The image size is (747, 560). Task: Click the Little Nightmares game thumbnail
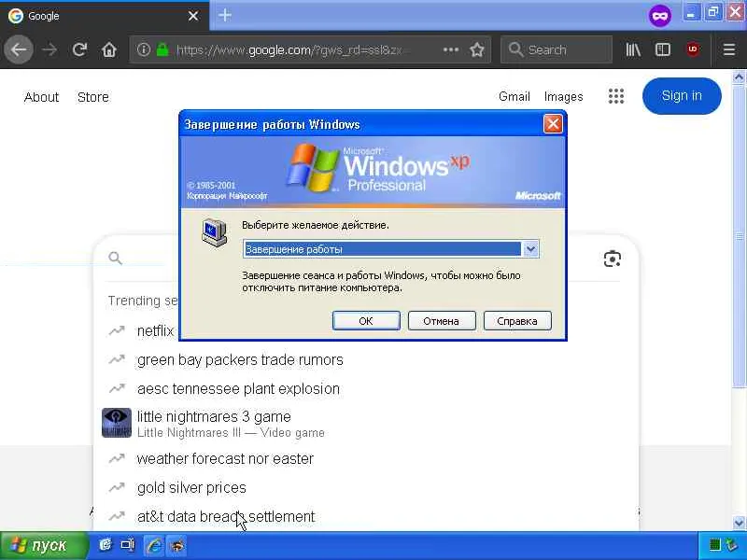coord(116,423)
